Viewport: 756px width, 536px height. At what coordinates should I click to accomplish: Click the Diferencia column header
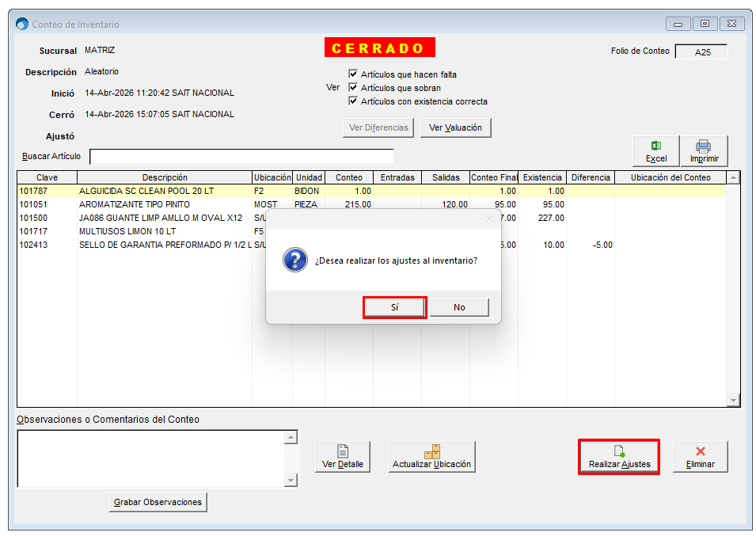590,177
